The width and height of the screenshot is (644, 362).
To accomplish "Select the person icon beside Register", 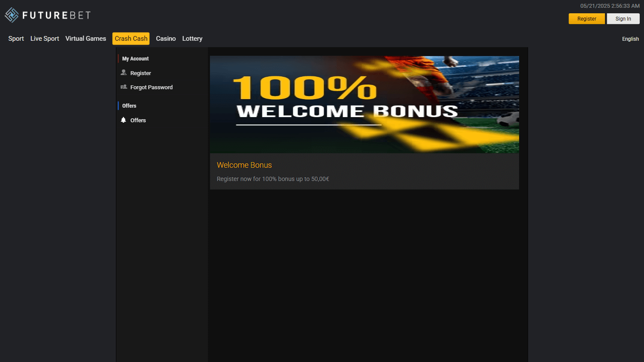I will pos(123,73).
